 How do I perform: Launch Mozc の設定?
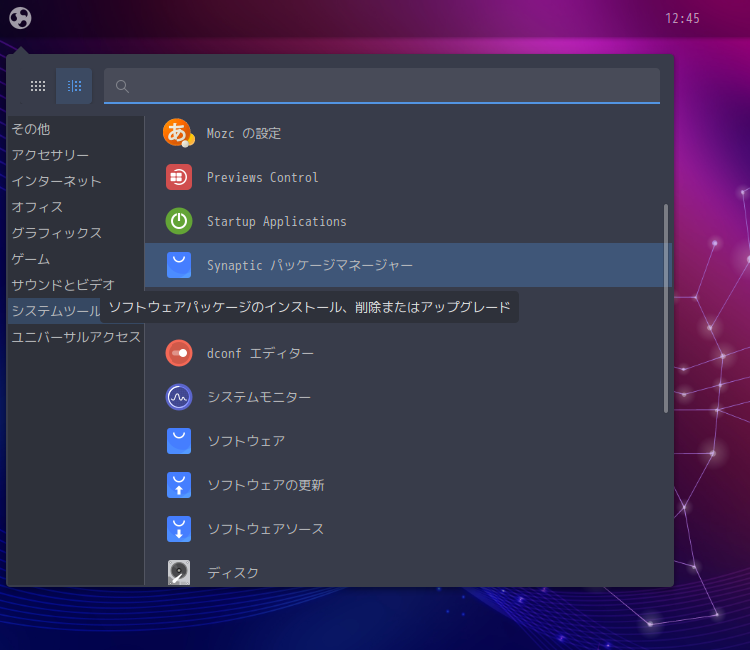408,133
